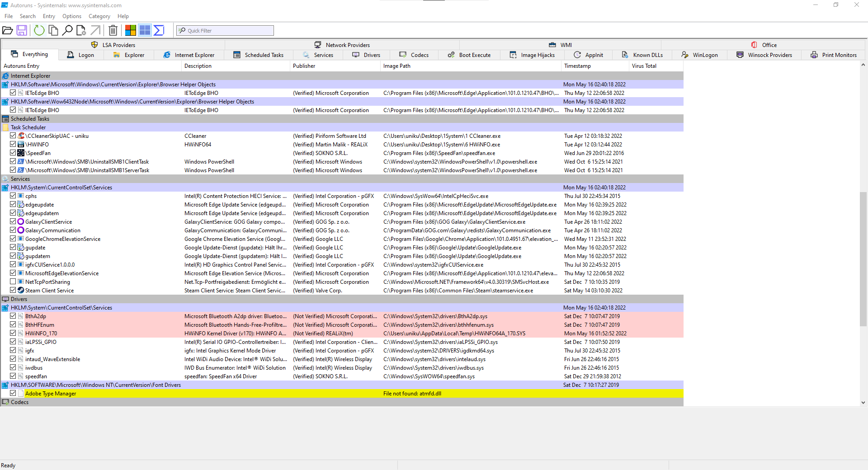Uncheck the HWiNFO_170 driver checkbox
868x470 pixels.
(13, 333)
